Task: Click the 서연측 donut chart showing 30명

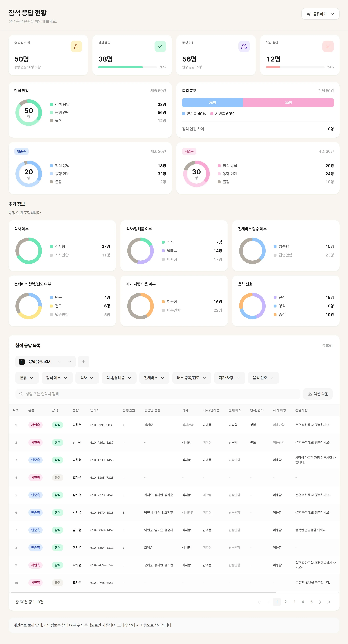Action: coord(196,174)
